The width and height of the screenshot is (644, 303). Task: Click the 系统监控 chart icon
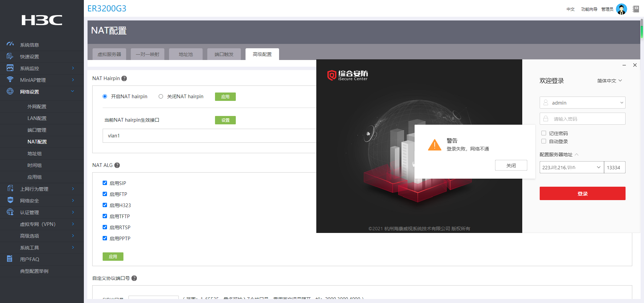[x=10, y=68]
